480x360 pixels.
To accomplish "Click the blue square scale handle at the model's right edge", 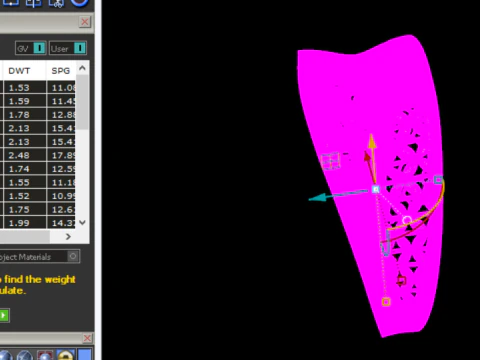I will pyautogui.click(x=438, y=180).
